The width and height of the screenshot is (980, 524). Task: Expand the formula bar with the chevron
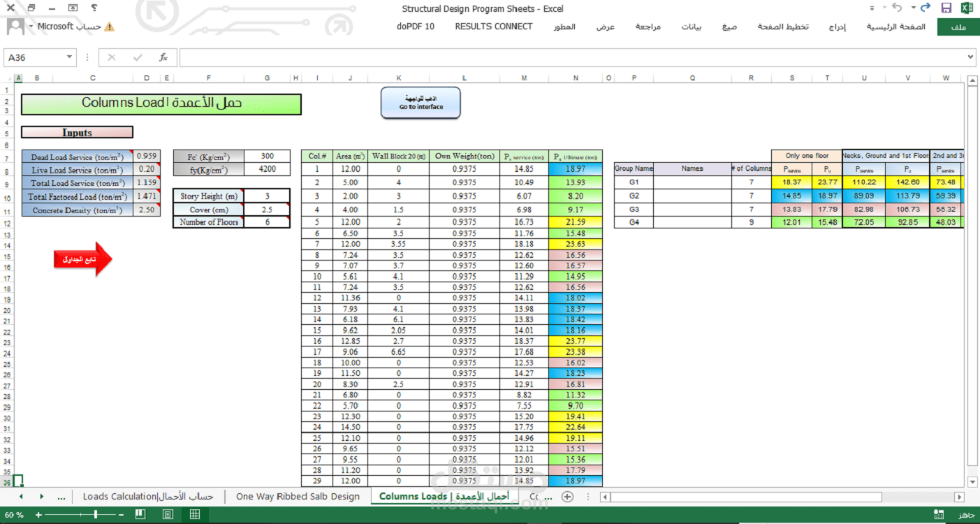tap(971, 57)
